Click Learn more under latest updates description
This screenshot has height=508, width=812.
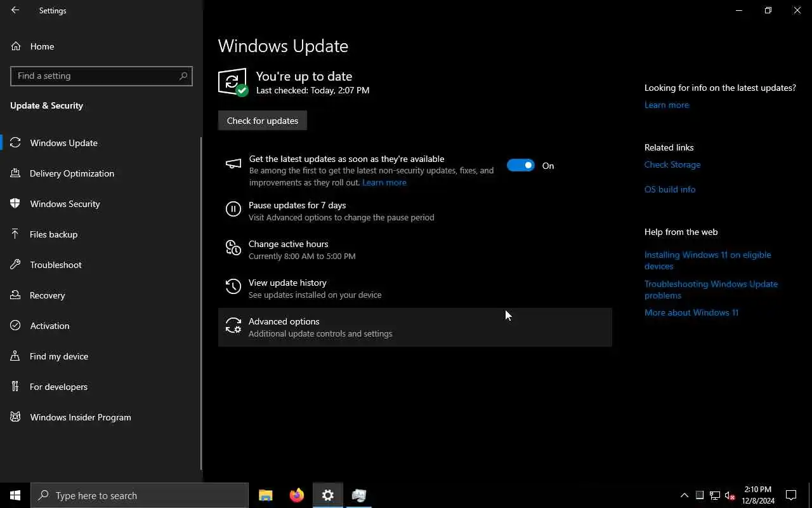384,182
